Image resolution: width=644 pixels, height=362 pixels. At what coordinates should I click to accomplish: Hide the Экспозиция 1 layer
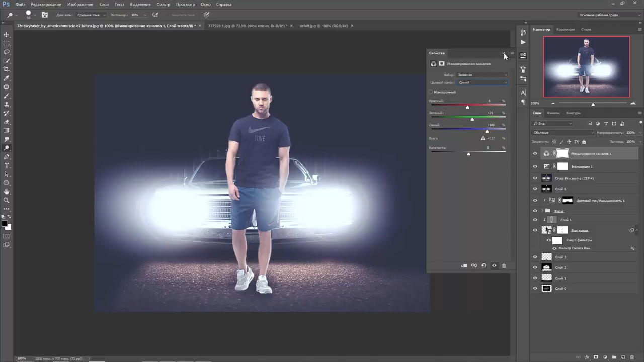[535, 167]
